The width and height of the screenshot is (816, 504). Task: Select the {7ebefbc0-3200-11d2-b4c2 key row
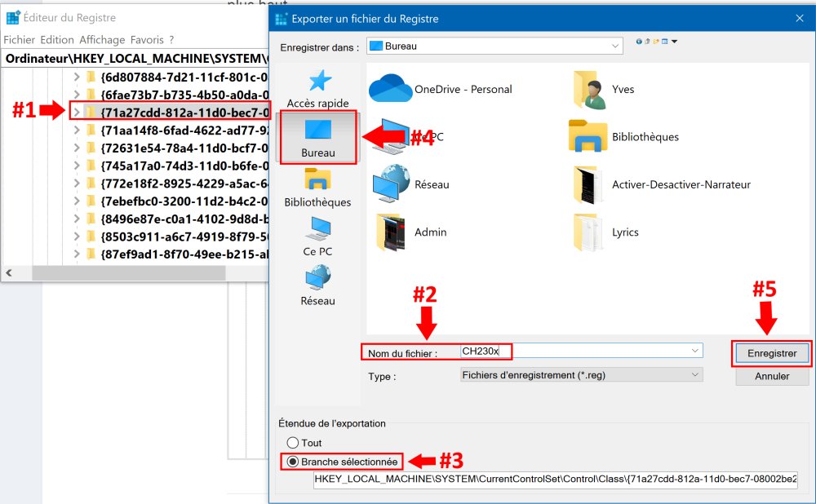pyautogui.click(x=184, y=201)
